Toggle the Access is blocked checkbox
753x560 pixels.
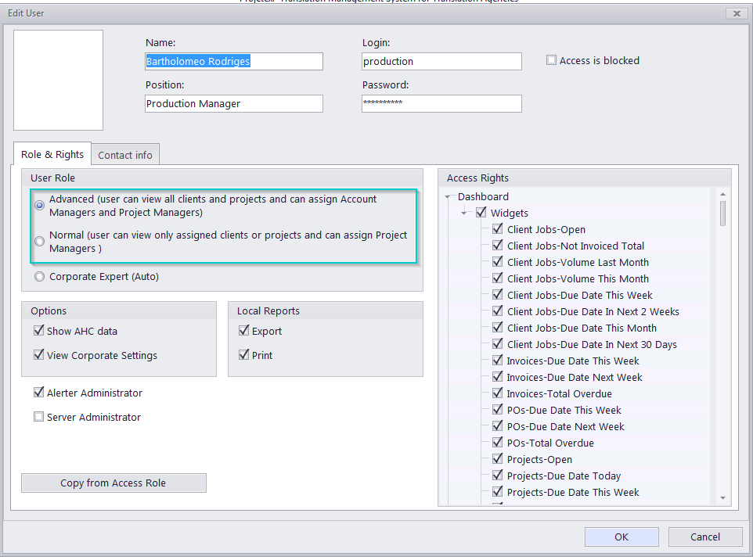pyautogui.click(x=551, y=60)
